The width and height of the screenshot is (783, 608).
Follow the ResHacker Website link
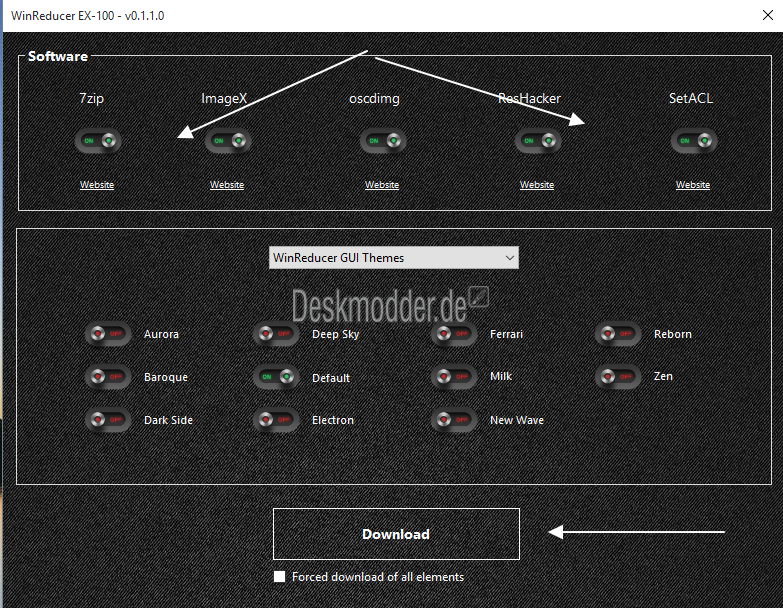point(537,185)
